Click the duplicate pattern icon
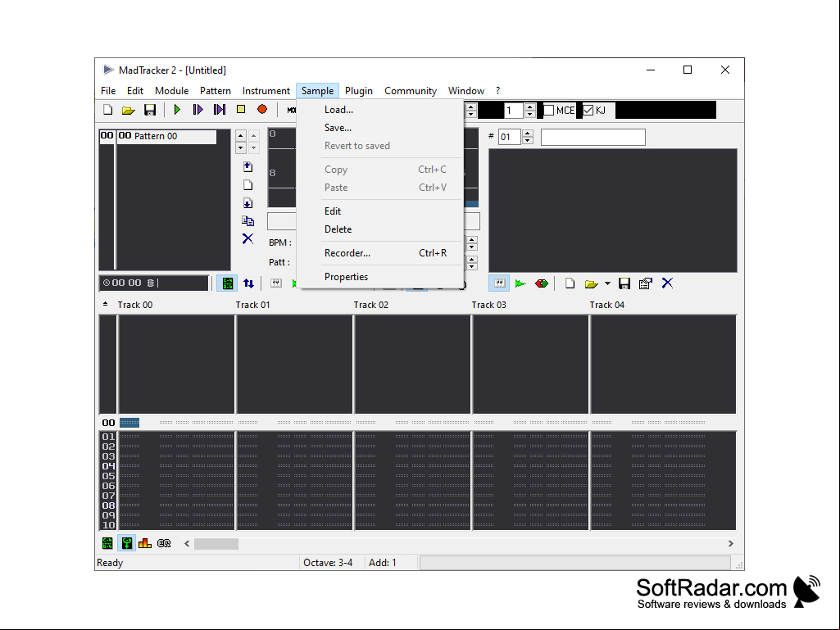The image size is (840, 630). click(x=247, y=220)
